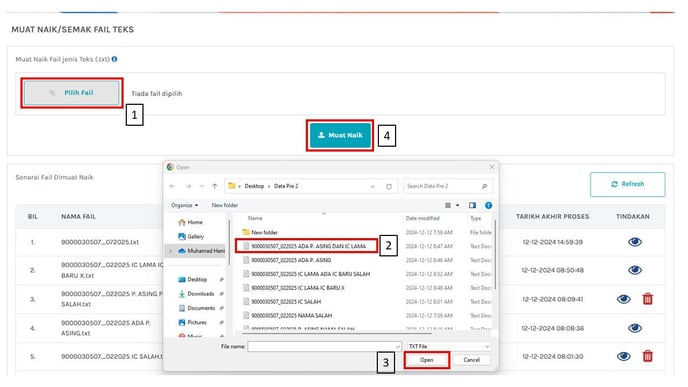View the file dated 12-12-2024 08:08:36
688x387 pixels.
(x=634, y=328)
